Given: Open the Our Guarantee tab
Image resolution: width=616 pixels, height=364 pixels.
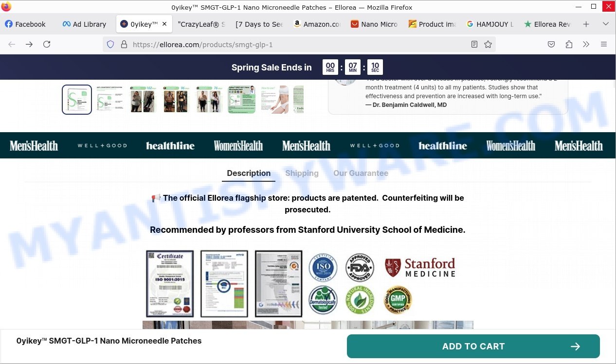Looking at the screenshot, I should pos(361,173).
